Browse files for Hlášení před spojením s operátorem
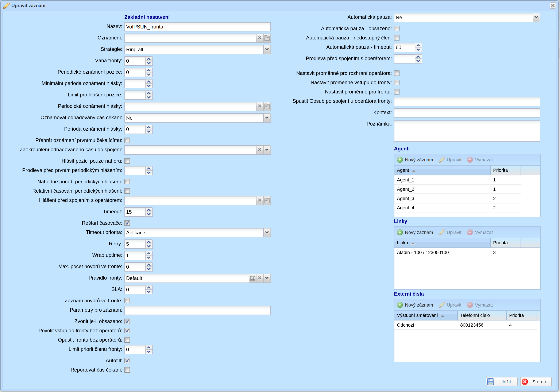560x392 pixels. point(267,200)
